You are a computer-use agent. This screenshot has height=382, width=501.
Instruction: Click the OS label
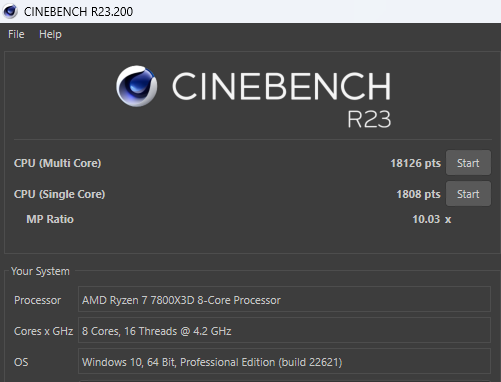(21, 362)
